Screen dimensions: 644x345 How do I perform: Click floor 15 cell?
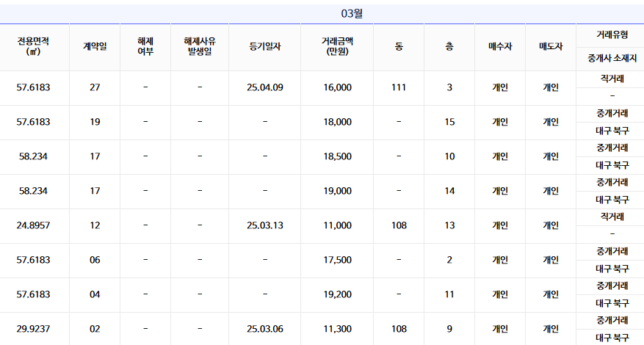(x=449, y=122)
